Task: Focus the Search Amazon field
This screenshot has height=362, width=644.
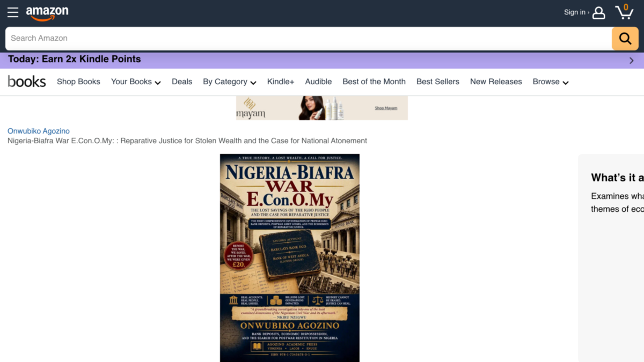Action: [309, 39]
